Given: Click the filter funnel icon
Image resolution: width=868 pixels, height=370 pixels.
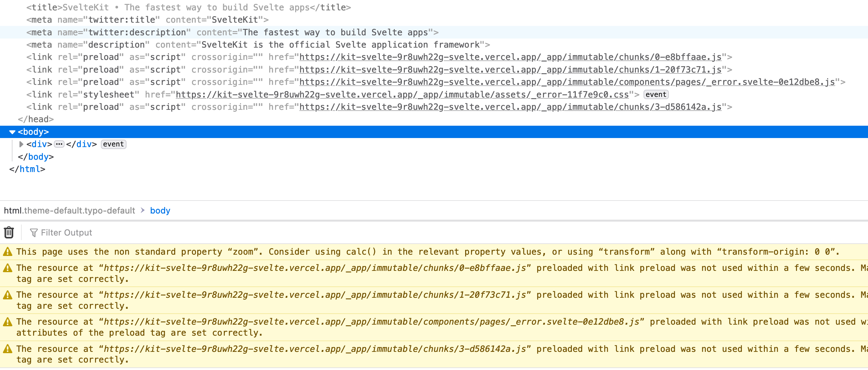Looking at the screenshot, I should coord(34,233).
